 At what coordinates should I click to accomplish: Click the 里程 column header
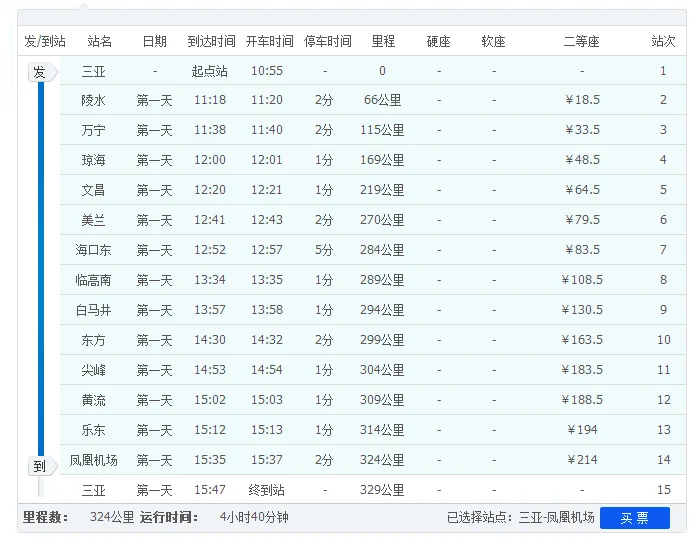pos(383,41)
